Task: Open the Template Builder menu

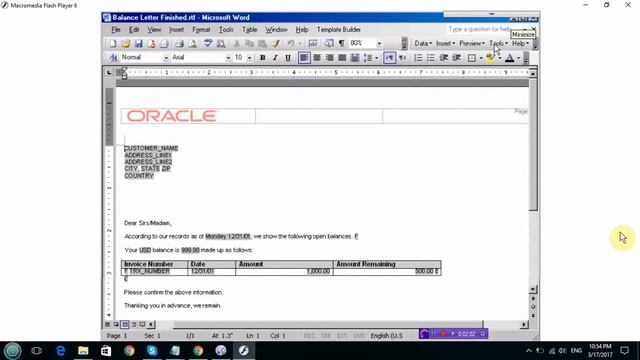Action: tap(338, 30)
